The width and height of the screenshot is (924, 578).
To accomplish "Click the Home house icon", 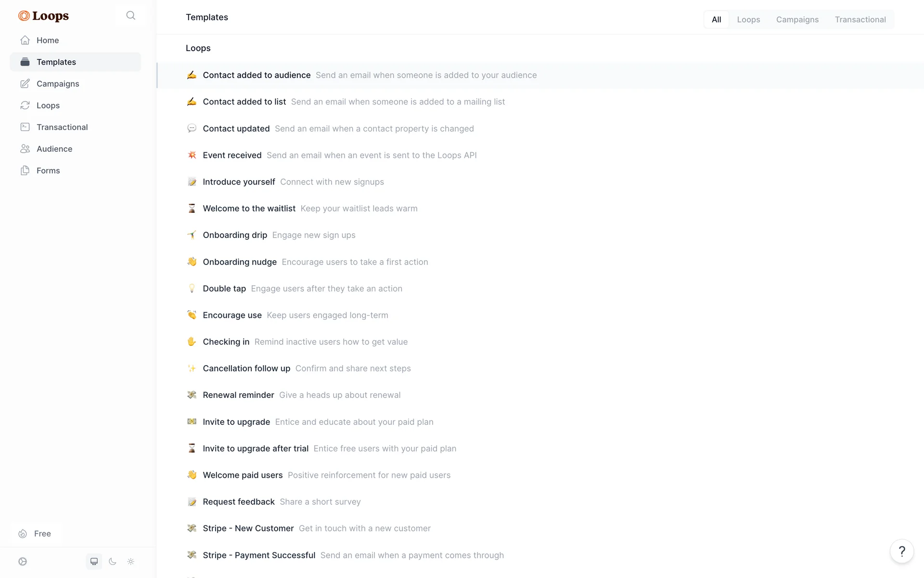I will pyautogui.click(x=25, y=40).
